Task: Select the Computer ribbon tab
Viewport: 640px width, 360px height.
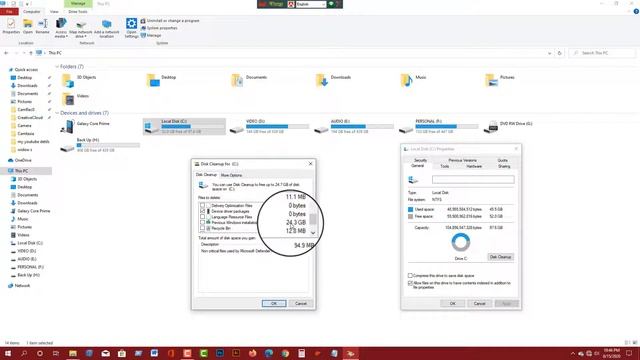Action: click(31, 11)
